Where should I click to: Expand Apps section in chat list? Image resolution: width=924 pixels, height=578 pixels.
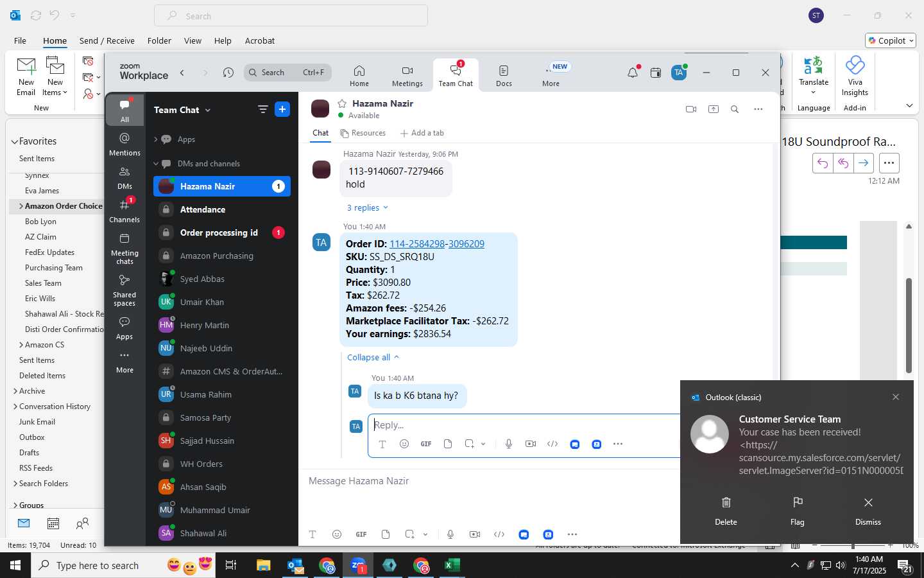(155, 139)
